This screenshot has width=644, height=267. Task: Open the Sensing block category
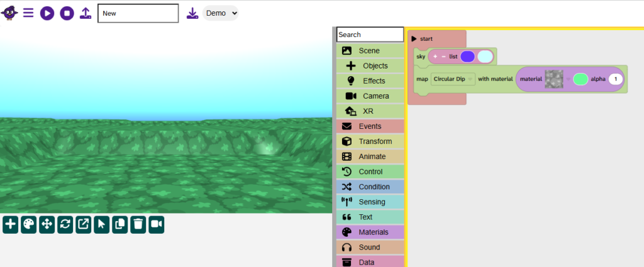pos(370,202)
